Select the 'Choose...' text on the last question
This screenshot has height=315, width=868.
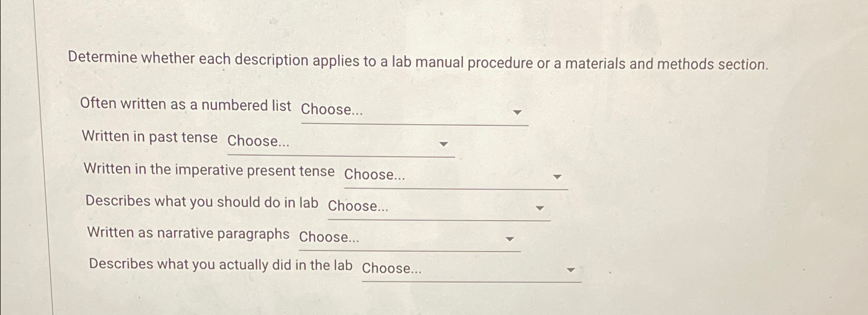click(392, 269)
